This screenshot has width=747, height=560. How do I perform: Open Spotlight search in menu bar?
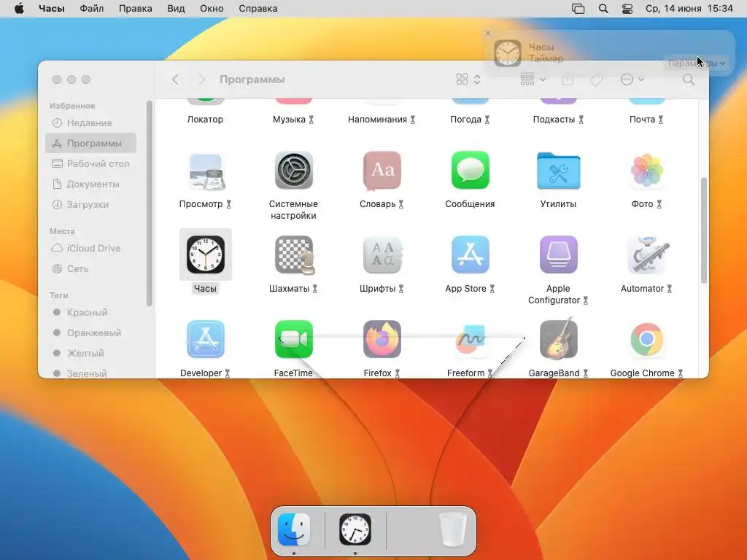click(x=603, y=9)
